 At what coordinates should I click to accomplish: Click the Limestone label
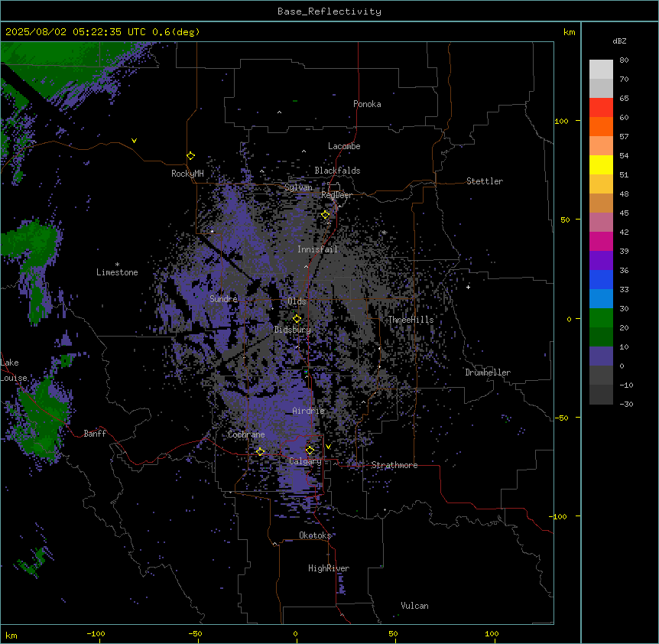point(117,272)
